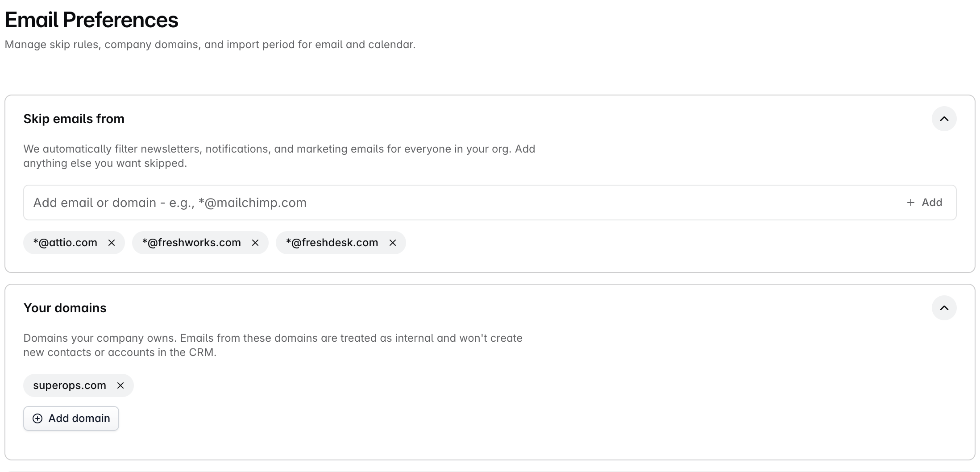This screenshot has height=472, width=980.
Task: Collapse the Your domains section chevron
Action: (x=944, y=308)
